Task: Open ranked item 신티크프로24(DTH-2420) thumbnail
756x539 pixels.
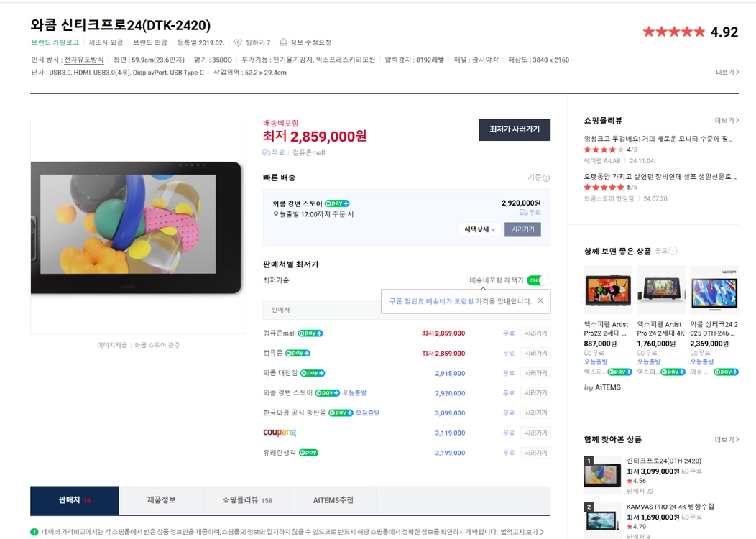Action: (602, 475)
